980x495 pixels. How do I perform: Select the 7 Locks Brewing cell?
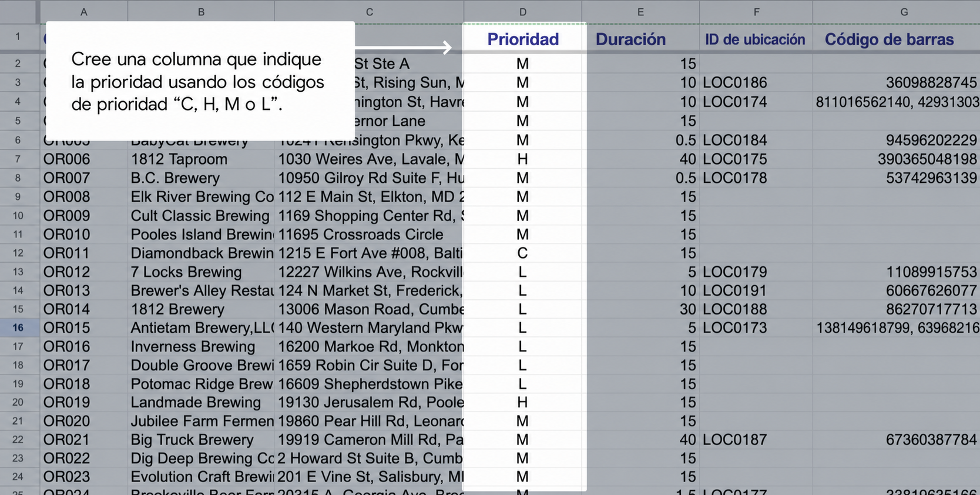(x=201, y=272)
